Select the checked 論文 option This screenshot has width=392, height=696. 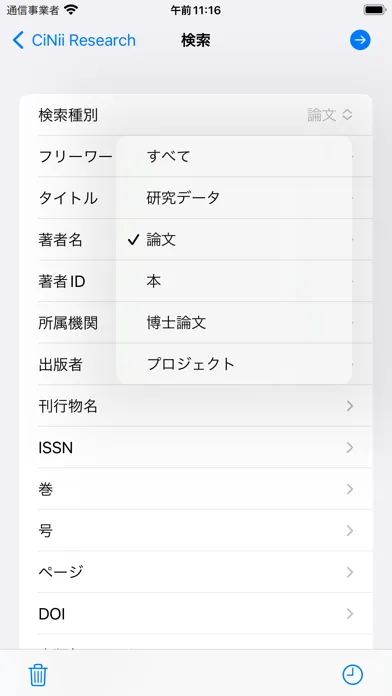pos(234,240)
